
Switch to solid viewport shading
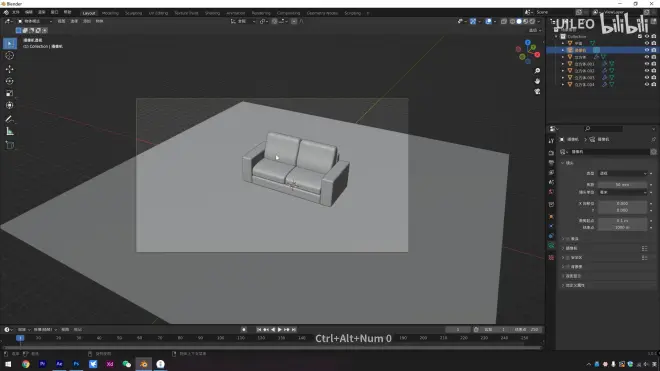pos(519,21)
